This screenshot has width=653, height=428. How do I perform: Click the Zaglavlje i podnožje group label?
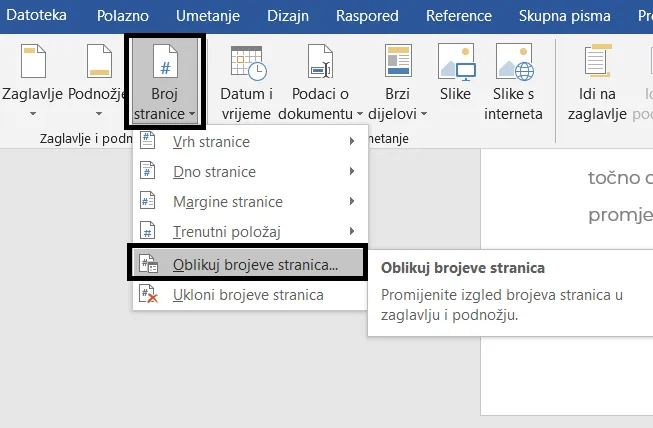click(x=86, y=138)
